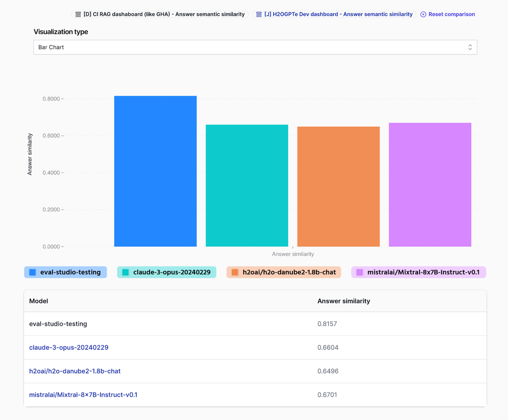Open the claude-3-opus-20240229 link in the table

pyautogui.click(x=69, y=347)
